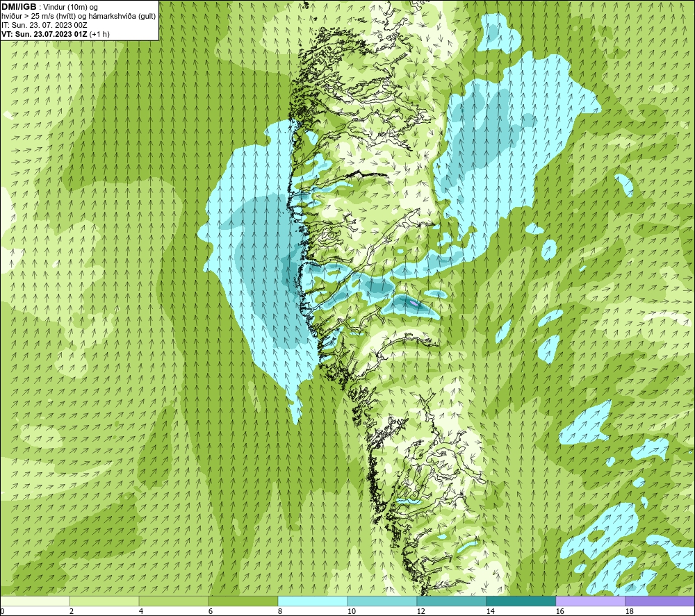The image size is (695, 616).
Task: Click the 4–6 m/s green legend swatch
Action: 174,601
